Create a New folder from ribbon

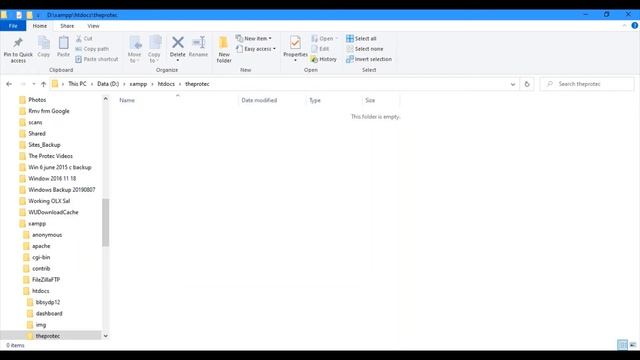(224, 49)
